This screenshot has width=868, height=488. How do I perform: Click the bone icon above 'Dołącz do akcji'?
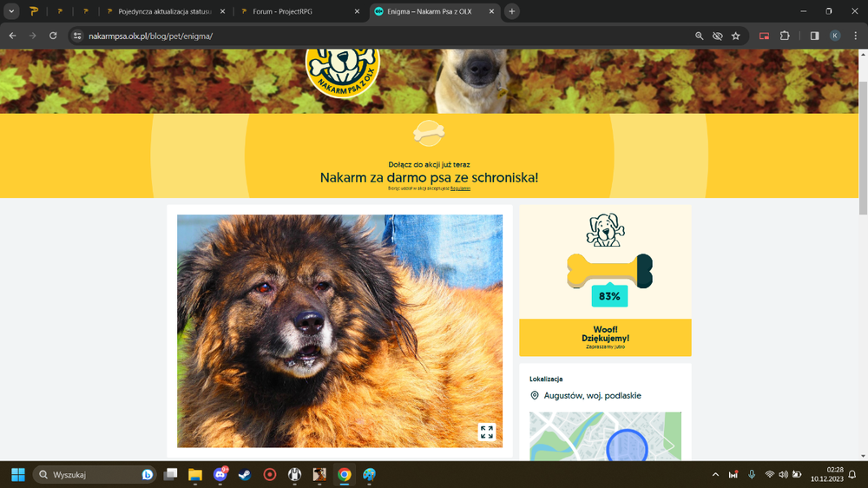pos(429,134)
